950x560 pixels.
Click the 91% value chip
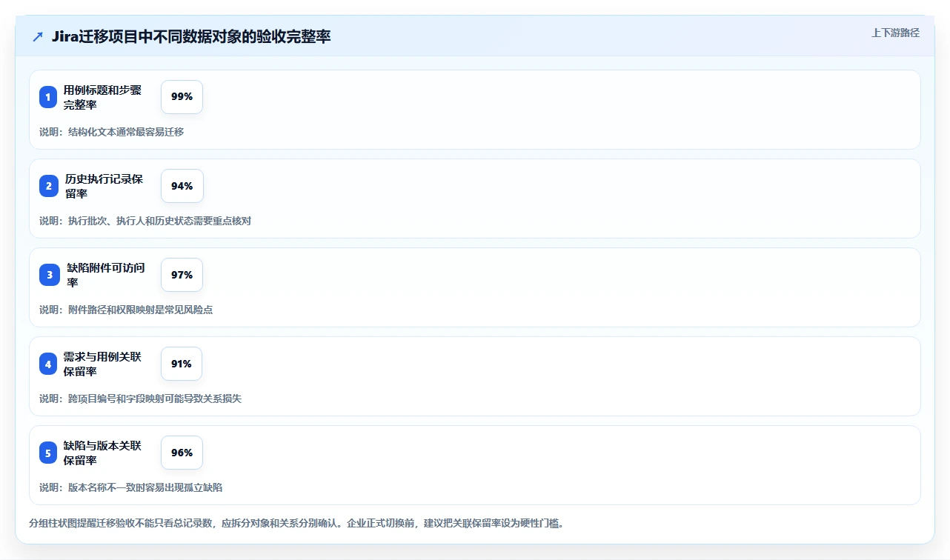(x=181, y=364)
